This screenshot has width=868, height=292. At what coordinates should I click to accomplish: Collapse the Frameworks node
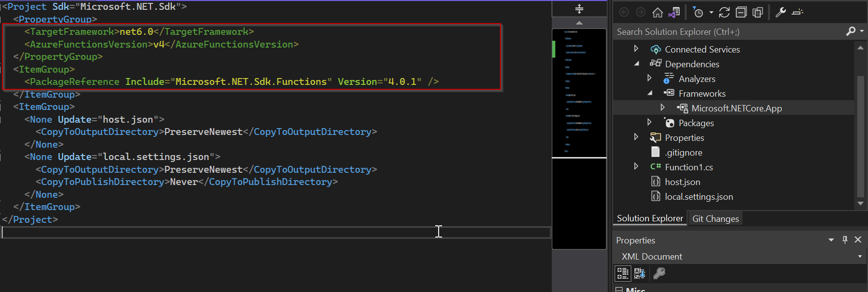tap(649, 93)
